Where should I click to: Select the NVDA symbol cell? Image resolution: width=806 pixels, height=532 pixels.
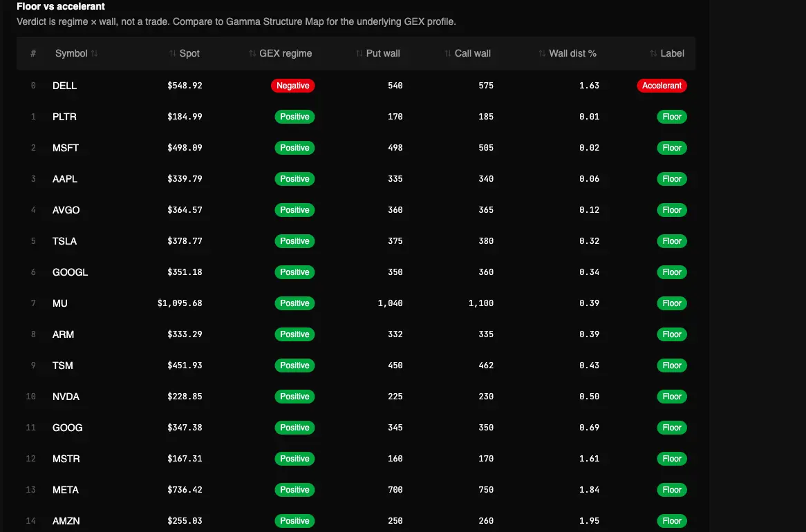tap(66, 397)
